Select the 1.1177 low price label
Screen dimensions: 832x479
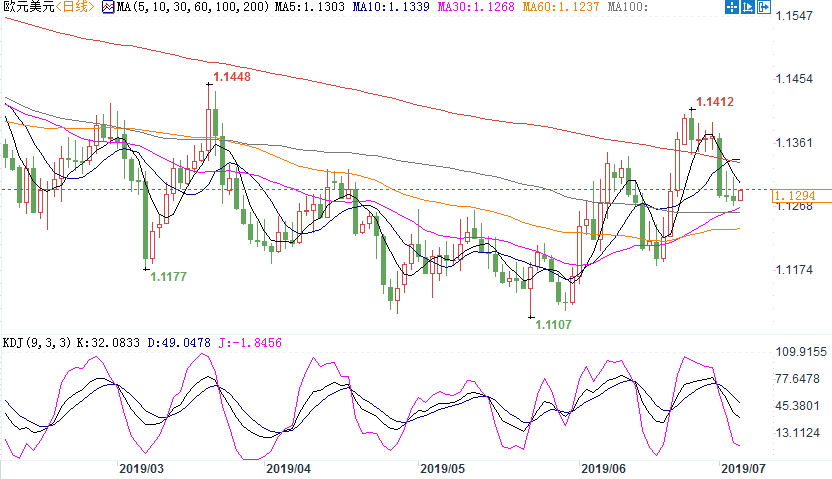pos(168,276)
